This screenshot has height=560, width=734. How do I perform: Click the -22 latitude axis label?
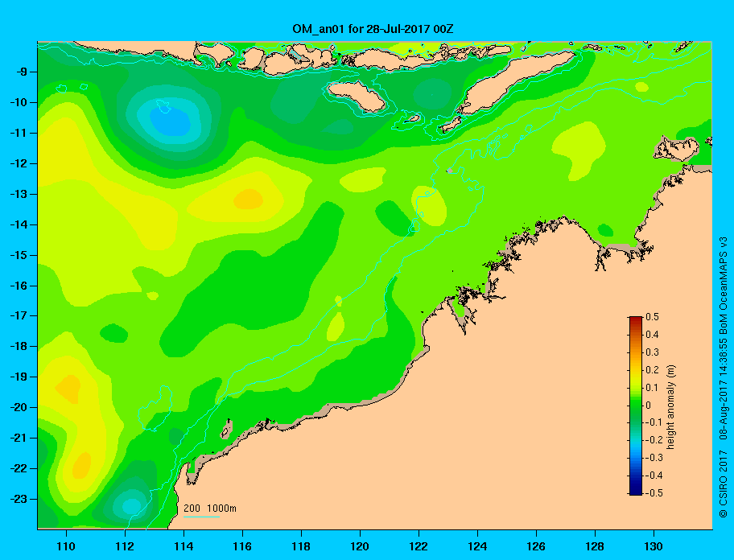point(19,468)
